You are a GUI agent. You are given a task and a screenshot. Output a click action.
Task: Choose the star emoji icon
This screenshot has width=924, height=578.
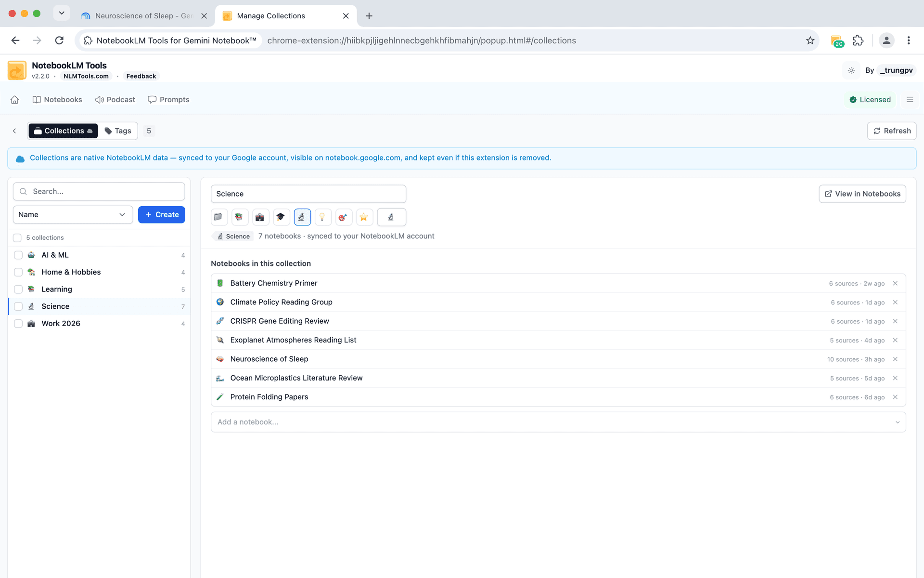point(364,217)
